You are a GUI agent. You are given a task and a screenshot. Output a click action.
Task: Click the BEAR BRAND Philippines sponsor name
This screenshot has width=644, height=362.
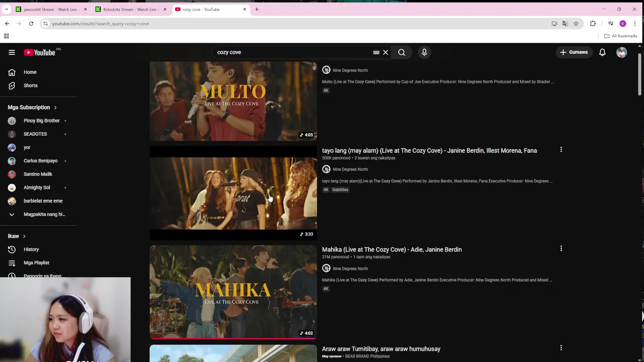367,356
